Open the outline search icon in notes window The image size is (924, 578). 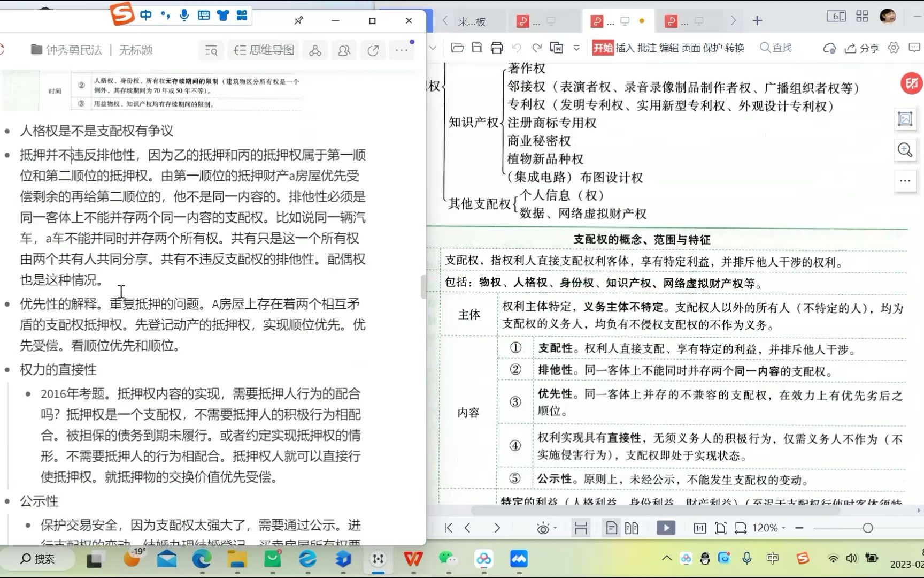211,50
